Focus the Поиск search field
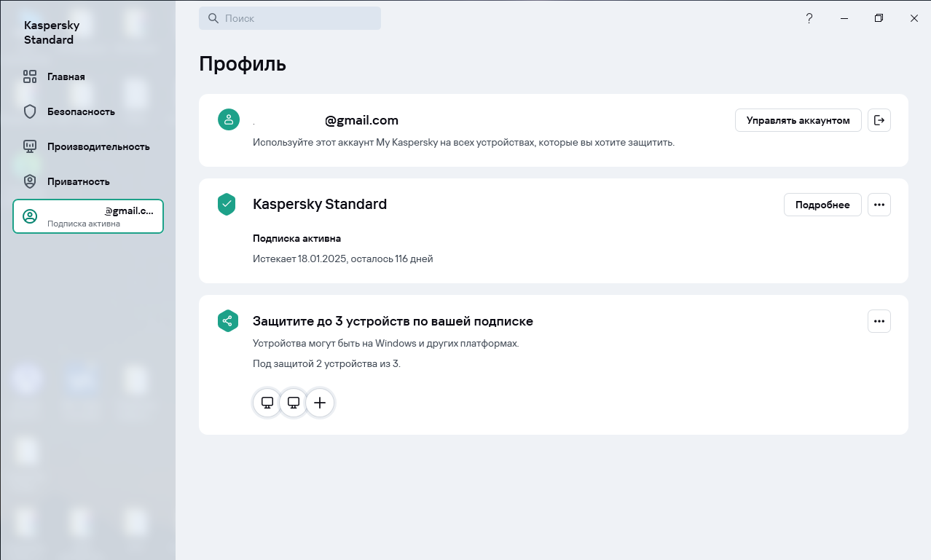 coord(290,18)
